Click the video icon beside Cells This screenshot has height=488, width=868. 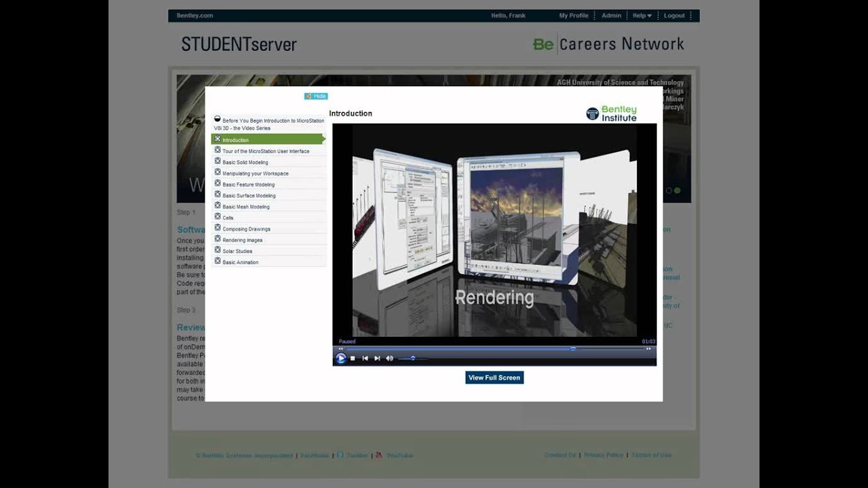pos(218,217)
